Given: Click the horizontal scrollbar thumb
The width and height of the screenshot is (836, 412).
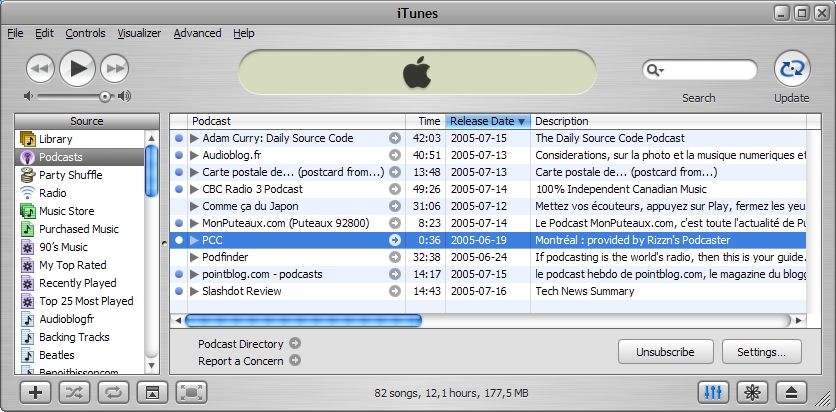Looking at the screenshot, I should pyautogui.click(x=303, y=320).
